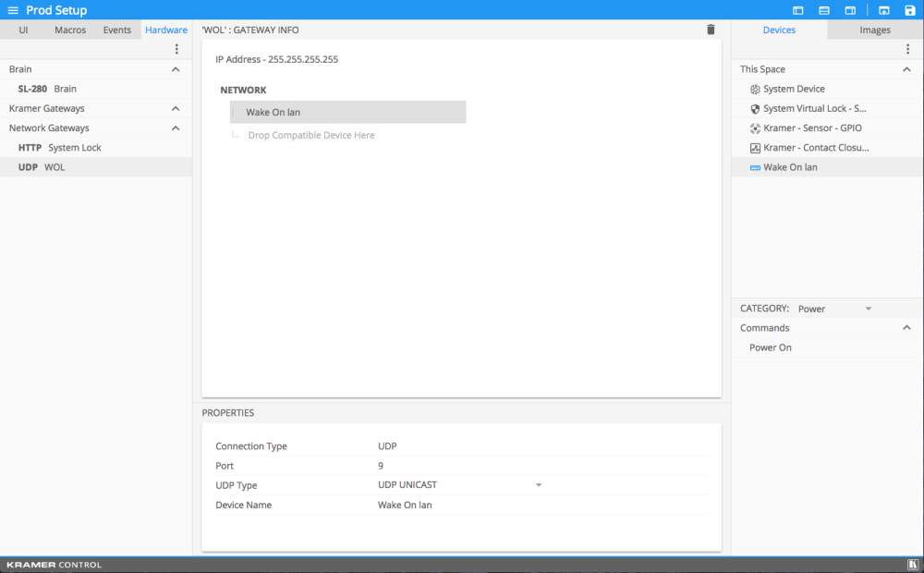Select System Device in This Space
Image resolution: width=924 pixels, height=573 pixels.
[827, 89]
